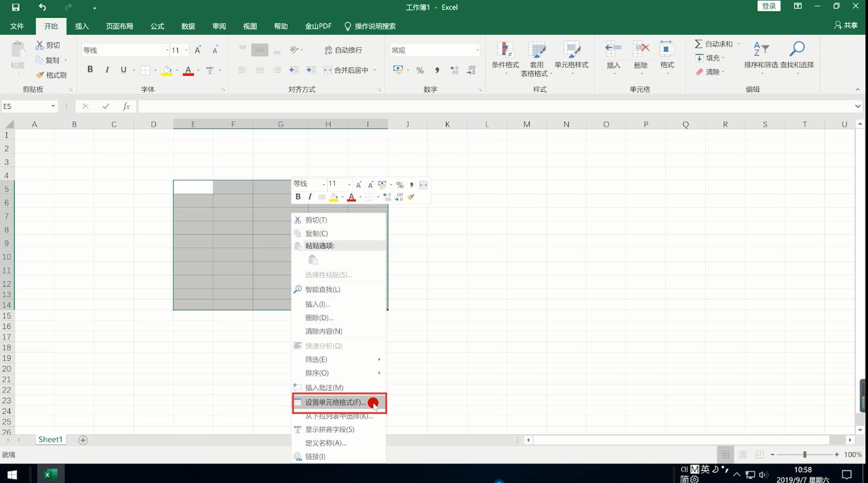Switch to the 公式 ribbon tab
868x483 pixels.
(x=157, y=26)
